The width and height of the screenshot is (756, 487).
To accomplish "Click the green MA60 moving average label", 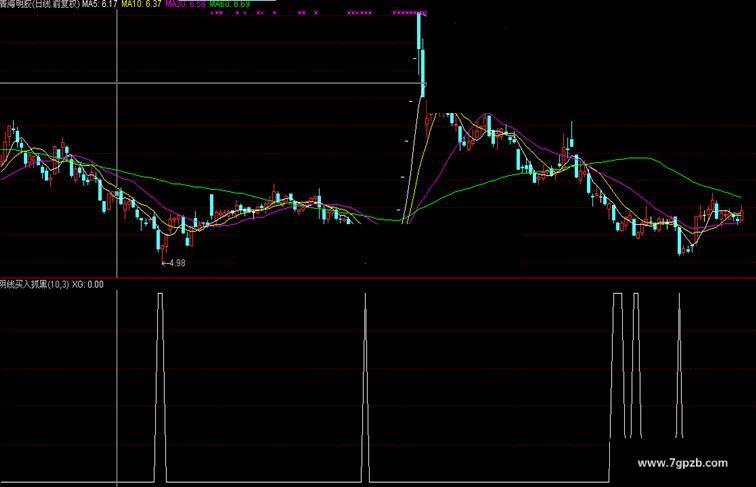I will tap(230, 4).
